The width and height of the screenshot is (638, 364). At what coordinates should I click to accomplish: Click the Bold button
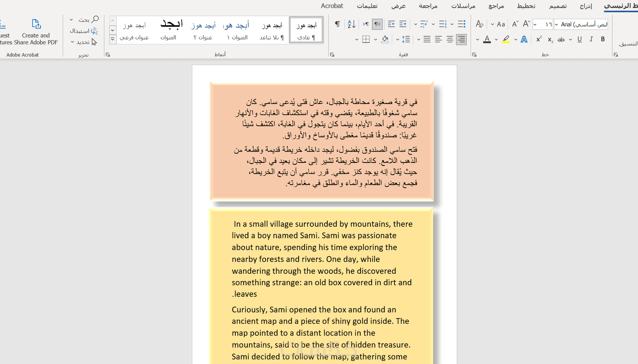(x=603, y=39)
